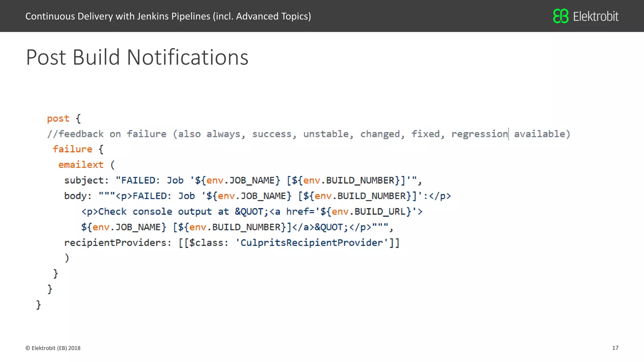This screenshot has width=644, height=362.
Task: Click the closing parenthesis of emailext
Action: click(x=67, y=258)
